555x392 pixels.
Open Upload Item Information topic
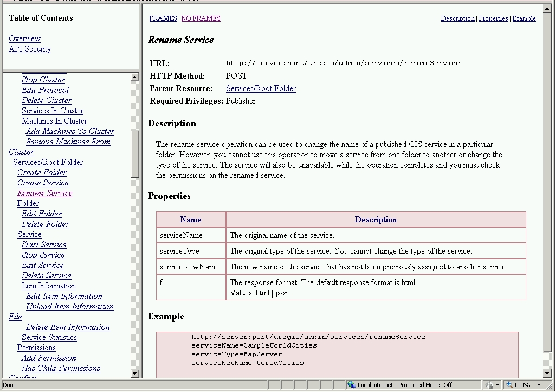point(70,306)
